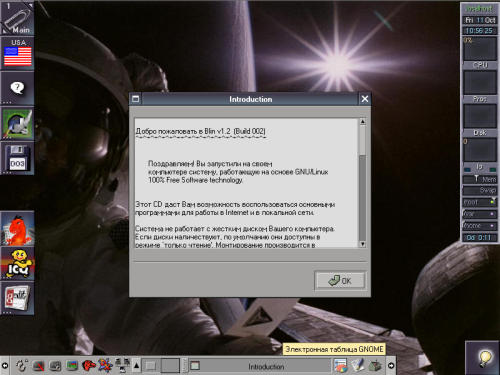The height and width of the screenshot is (375, 500).
Task: Click the uptime 0d 0:11 display
Action: (x=480, y=237)
